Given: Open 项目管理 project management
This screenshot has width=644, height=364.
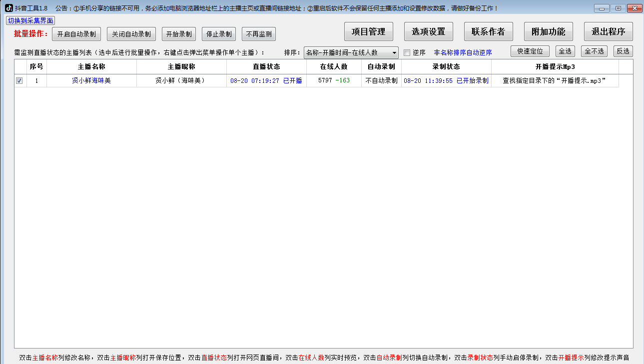Looking at the screenshot, I should pos(369,31).
